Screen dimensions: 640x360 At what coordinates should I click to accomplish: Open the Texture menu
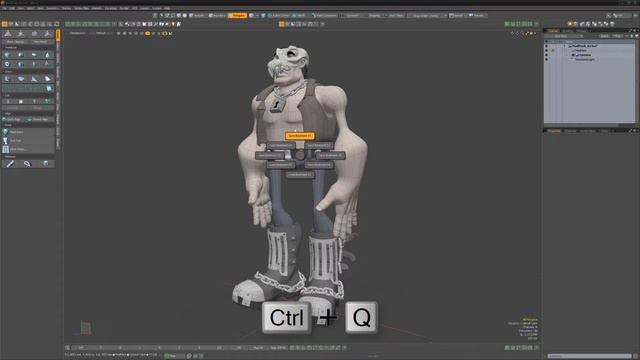click(x=67, y=8)
